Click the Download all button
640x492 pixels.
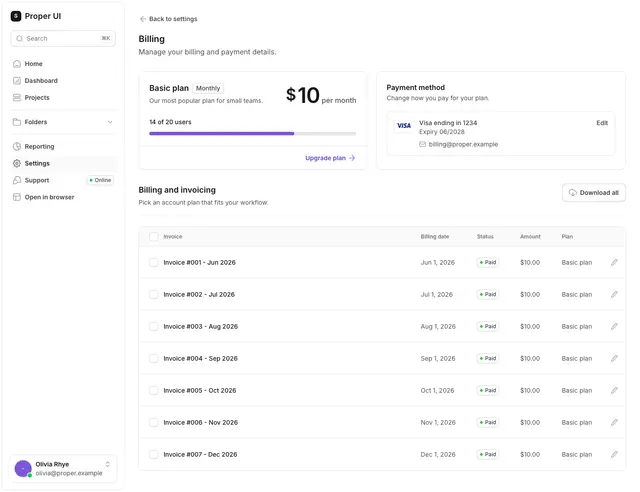tap(594, 193)
